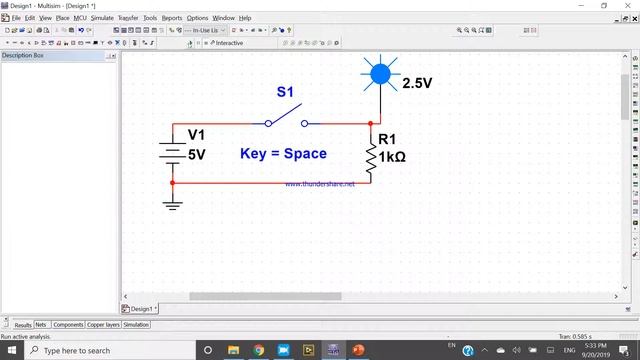Click the Print preview icon
Viewport: 640px width, 360px height.
click(x=47, y=30)
